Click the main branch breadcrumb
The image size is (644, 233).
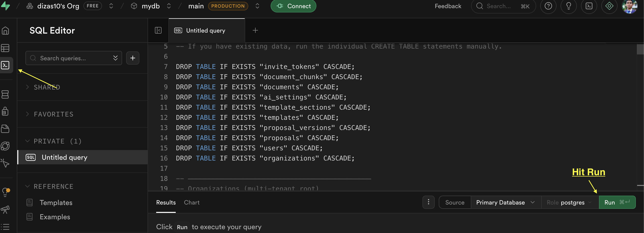[x=196, y=6]
